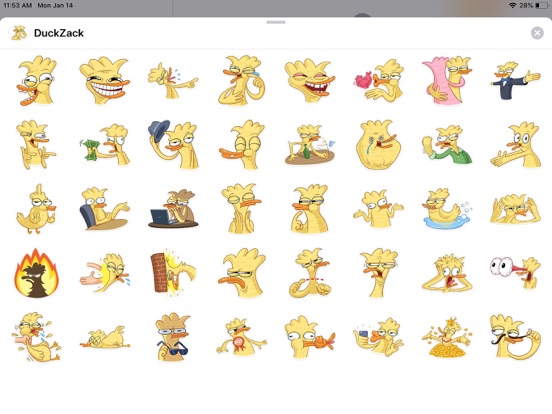
Task: Choose the wide-eyed duck offering hands sticker
Action: pyautogui.click(x=515, y=145)
